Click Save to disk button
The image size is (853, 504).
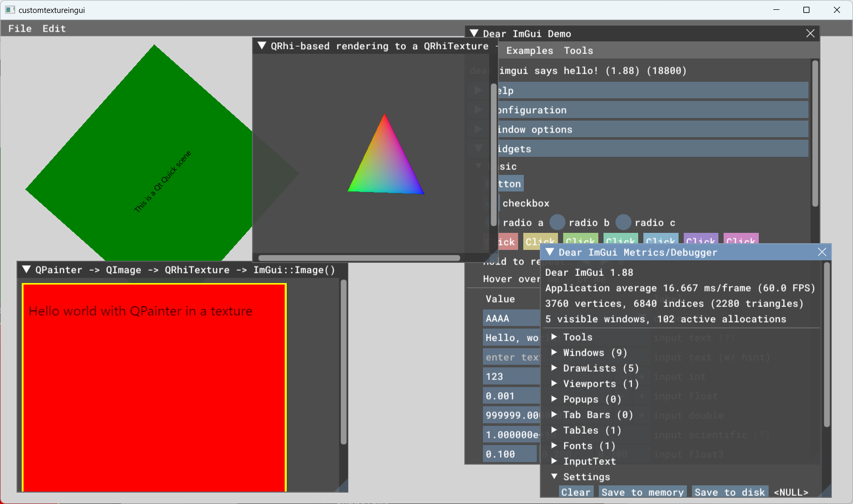[730, 492]
